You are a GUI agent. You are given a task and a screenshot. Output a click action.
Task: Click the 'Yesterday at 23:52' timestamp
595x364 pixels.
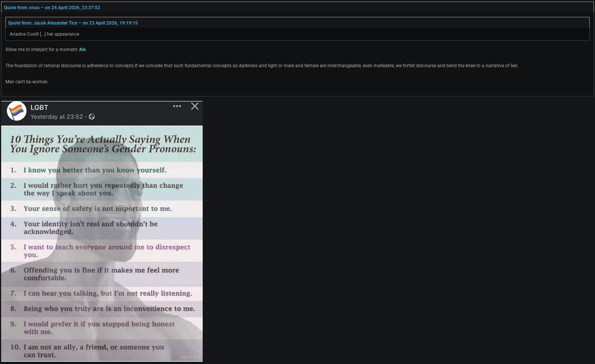57,117
